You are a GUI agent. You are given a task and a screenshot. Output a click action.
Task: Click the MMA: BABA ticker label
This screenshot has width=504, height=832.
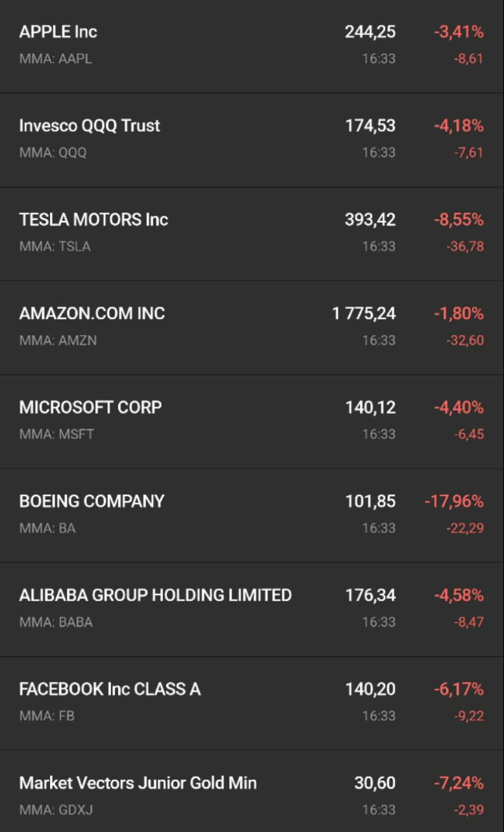pyautogui.click(x=56, y=622)
